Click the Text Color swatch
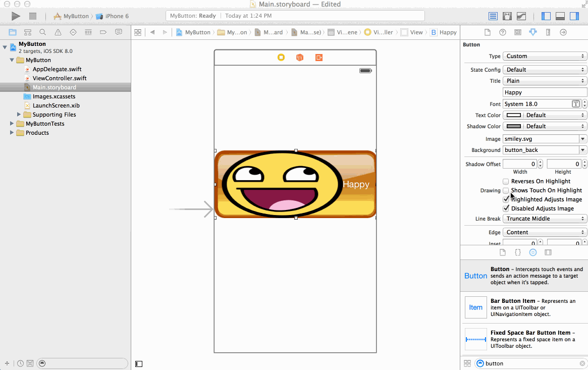Image resolution: width=588 pixels, height=370 pixels. 514,115
